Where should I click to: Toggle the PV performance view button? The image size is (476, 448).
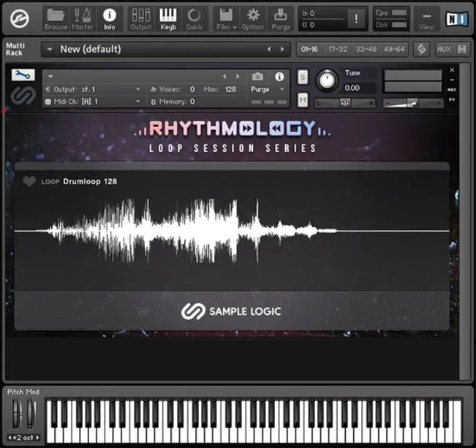(x=452, y=99)
